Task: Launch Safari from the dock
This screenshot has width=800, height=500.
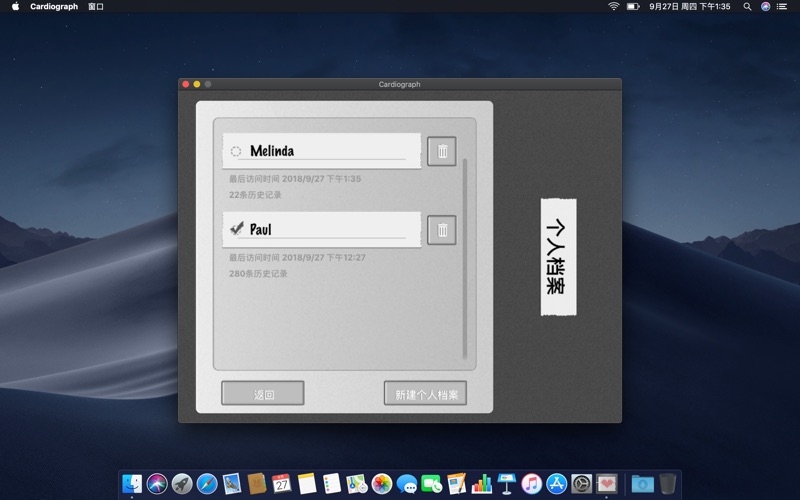Action: pyautogui.click(x=207, y=484)
